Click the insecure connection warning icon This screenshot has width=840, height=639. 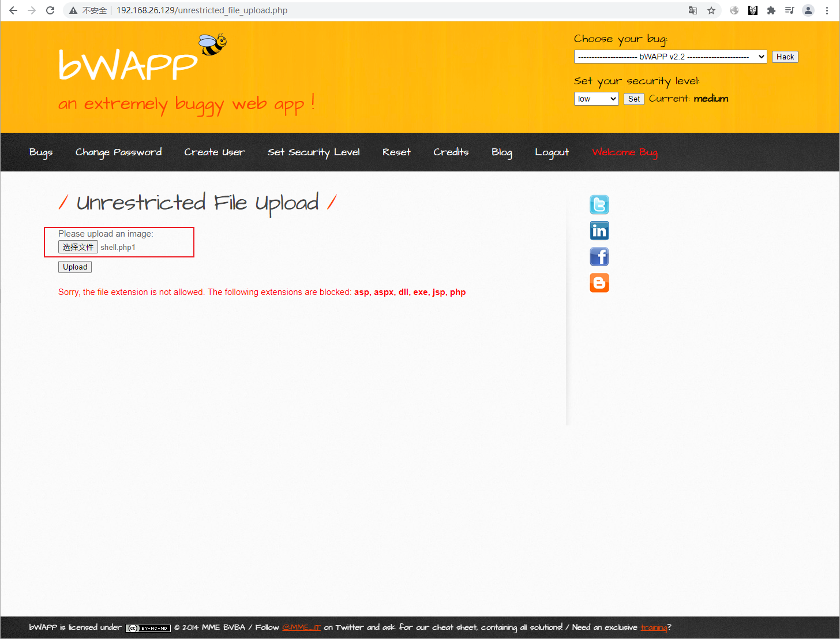coord(73,10)
